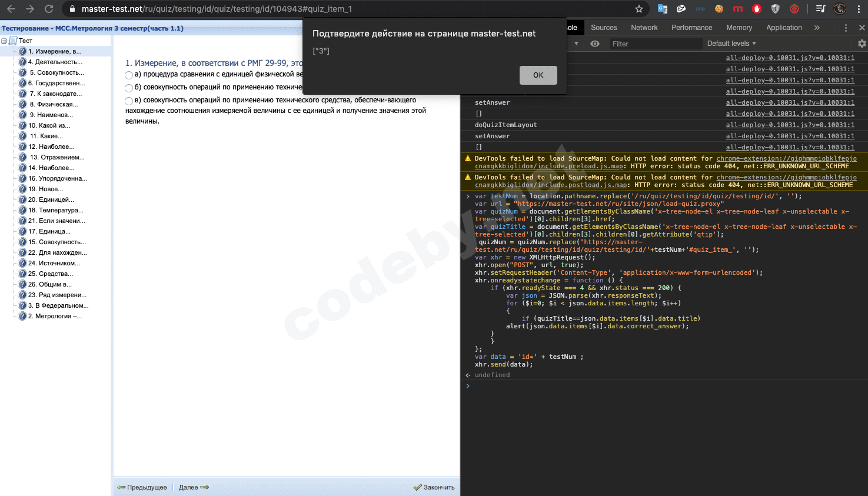Click the Далее next question button

click(x=194, y=487)
